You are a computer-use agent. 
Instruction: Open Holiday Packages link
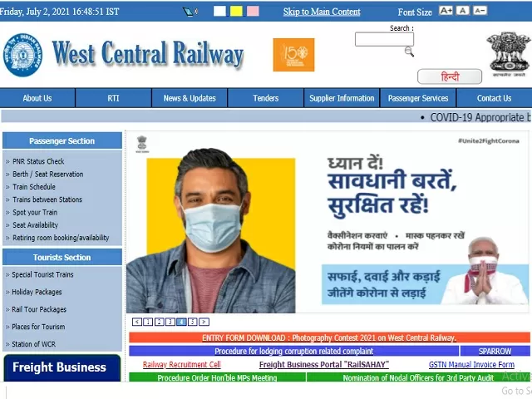click(x=37, y=292)
